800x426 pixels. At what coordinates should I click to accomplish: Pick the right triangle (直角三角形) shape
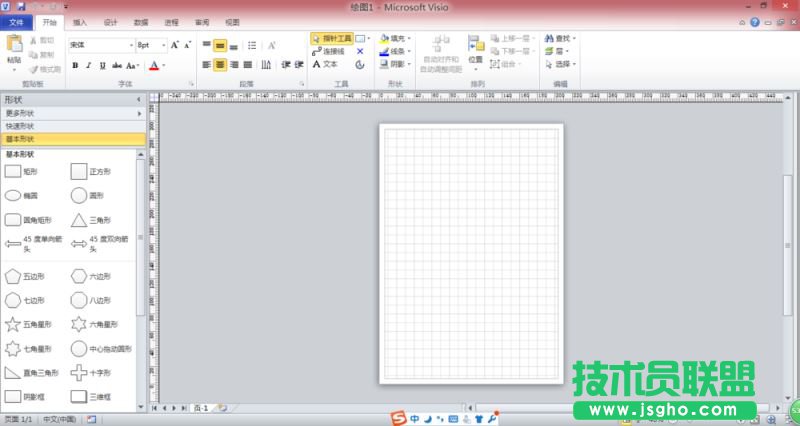pos(31,372)
